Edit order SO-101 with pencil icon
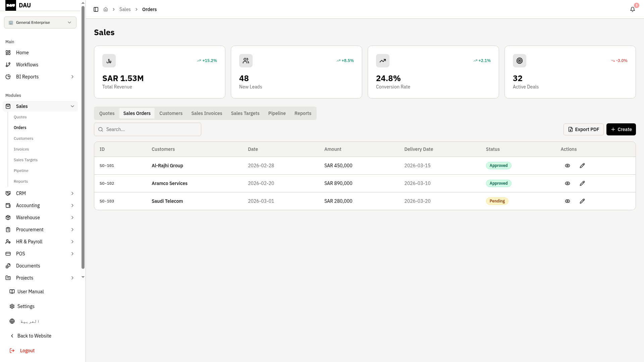Screen dimensions: 644x362 582,166
